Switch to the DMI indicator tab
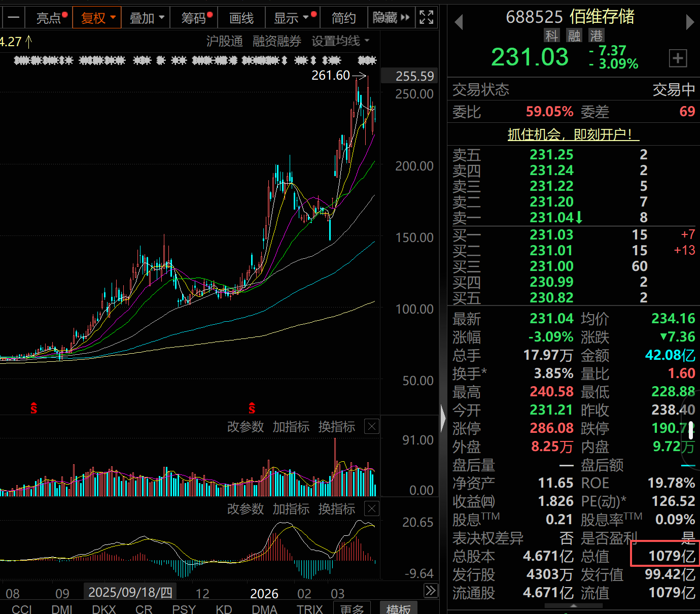This screenshot has height=614, width=700. [62, 608]
